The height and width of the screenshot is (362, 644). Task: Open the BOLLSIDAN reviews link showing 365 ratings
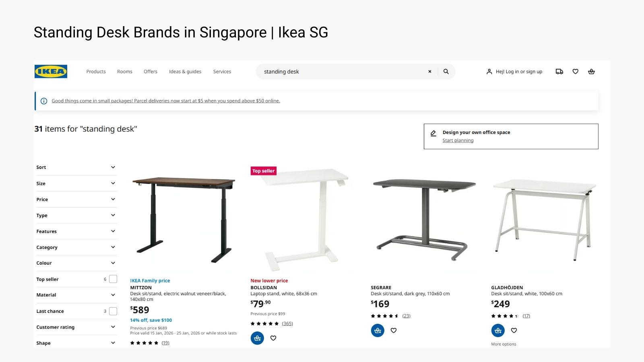(x=287, y=323)
